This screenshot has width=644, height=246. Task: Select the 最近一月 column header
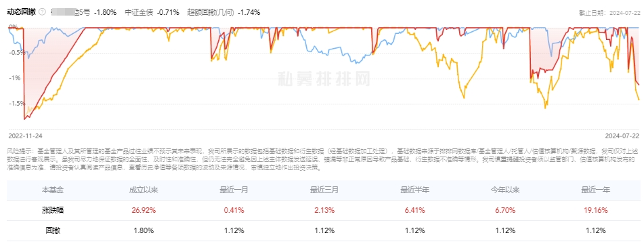tap(234, 190)
